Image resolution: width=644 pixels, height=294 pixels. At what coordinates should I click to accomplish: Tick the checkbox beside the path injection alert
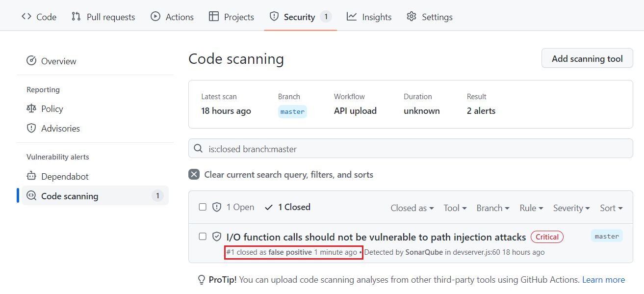[203, 236]
